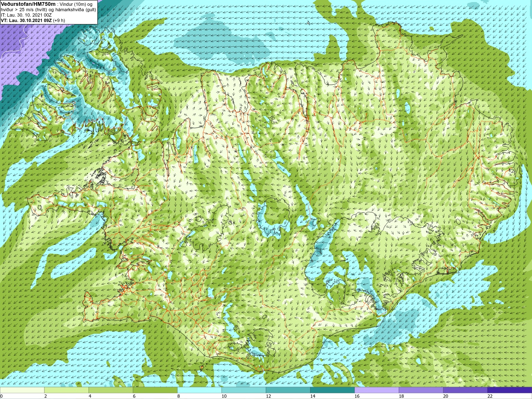This screenshot has height=399, width=532.
Task: Click the legend scale label '16'
Action: click(x=357, y=396)
